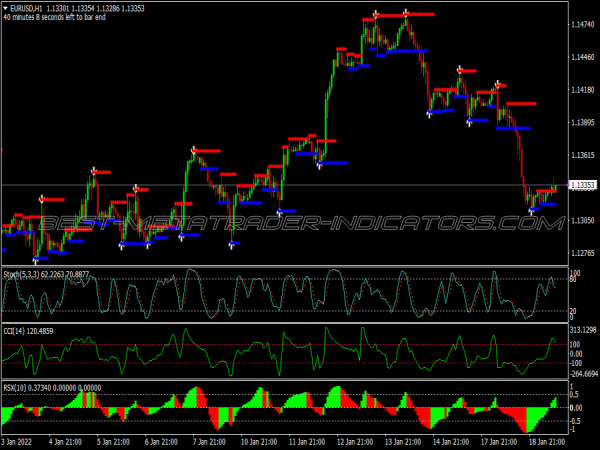Click the 1.12765 price axis label
This screenshot has width=600, height=450.
point(583,253)
